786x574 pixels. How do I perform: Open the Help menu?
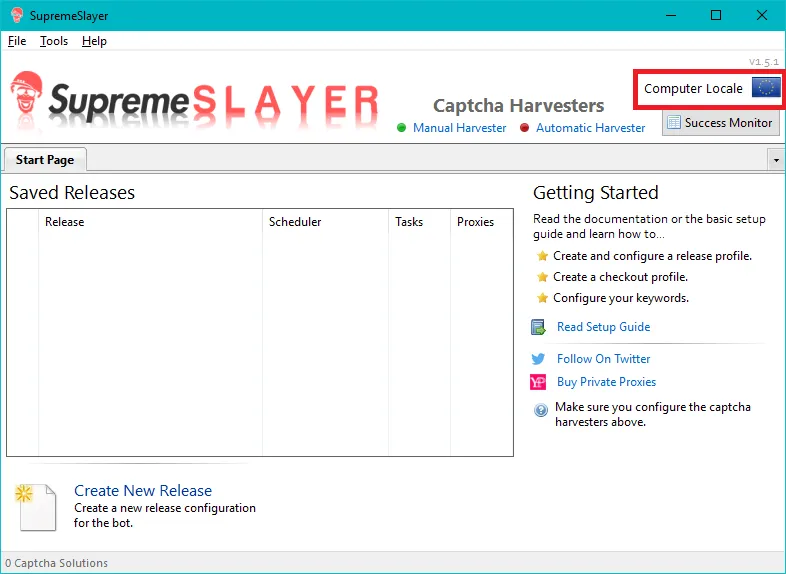pyautogui.click(x=94, y=41)
